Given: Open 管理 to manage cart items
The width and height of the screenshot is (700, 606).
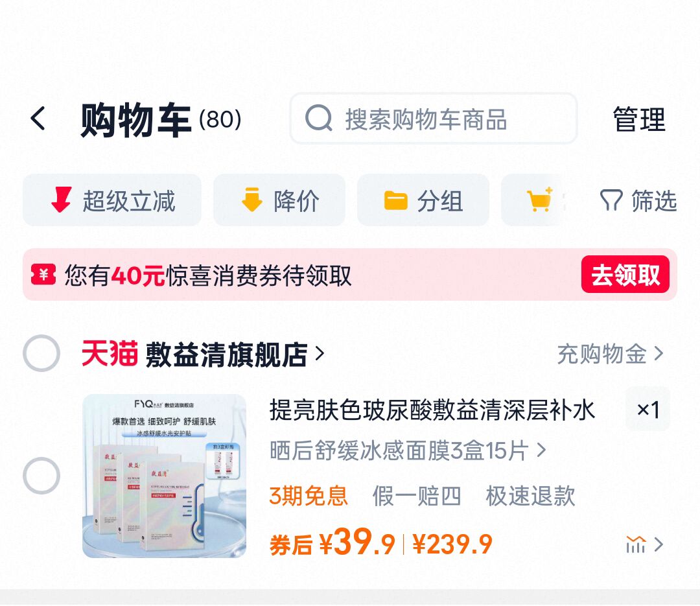Looking at the screenshot, I should click(x=637, y=119).
